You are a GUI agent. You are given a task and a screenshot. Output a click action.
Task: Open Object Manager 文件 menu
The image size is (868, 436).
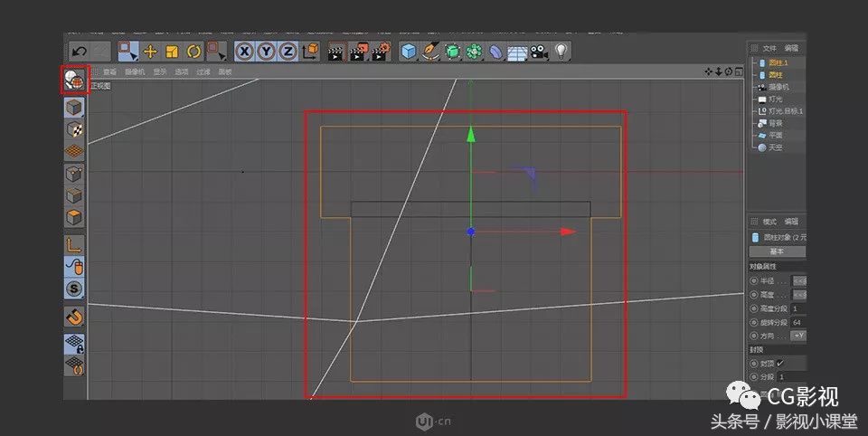tap(769, 48)
